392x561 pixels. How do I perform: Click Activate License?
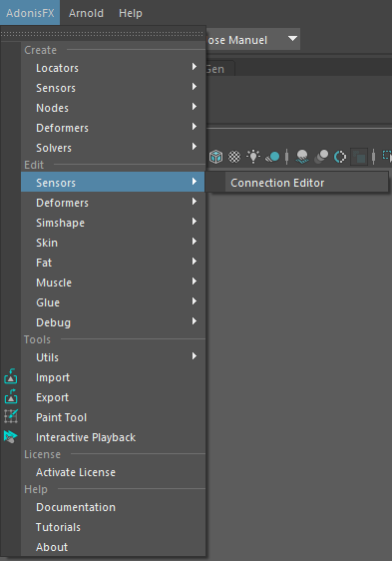[113, 472]
